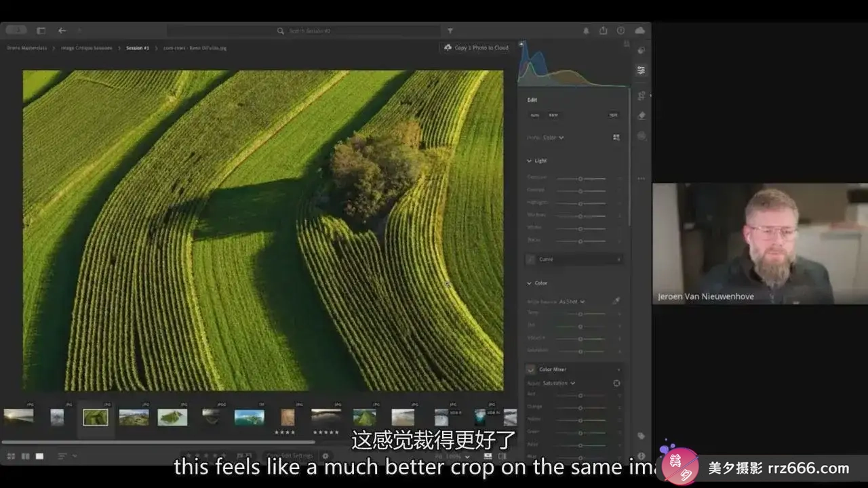Switch to photo grid view

tap(11, 456)
